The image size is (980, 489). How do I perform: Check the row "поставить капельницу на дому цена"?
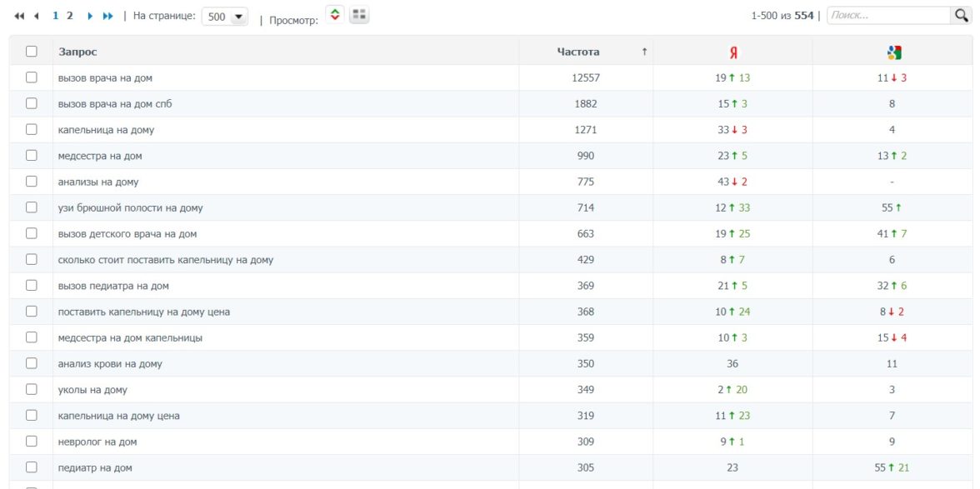click(32, 311)
